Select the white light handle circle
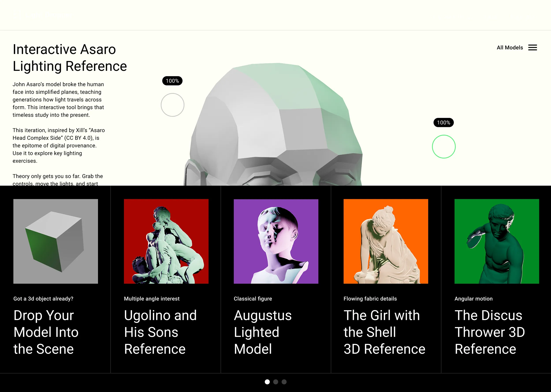551x392 pixels. point(173,105)
